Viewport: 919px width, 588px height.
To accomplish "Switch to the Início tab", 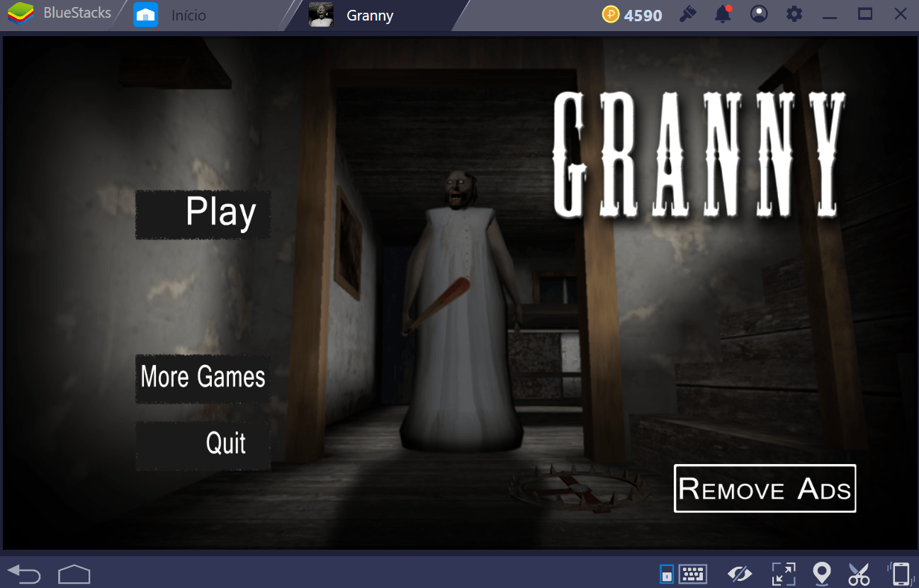I will (188, 15).
